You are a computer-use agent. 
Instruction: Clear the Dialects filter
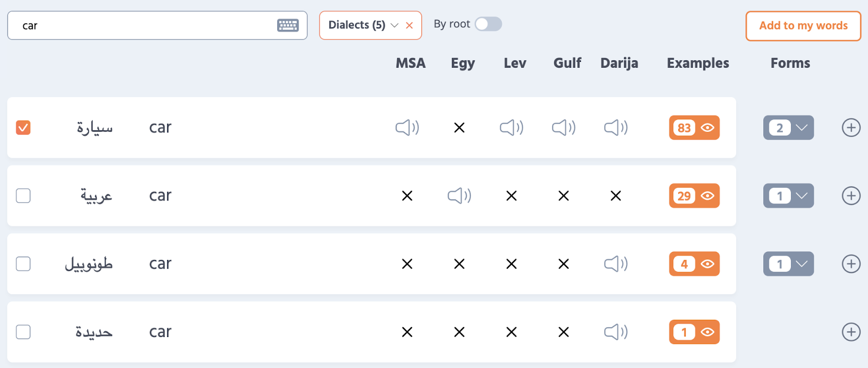[x=410, y=26]
